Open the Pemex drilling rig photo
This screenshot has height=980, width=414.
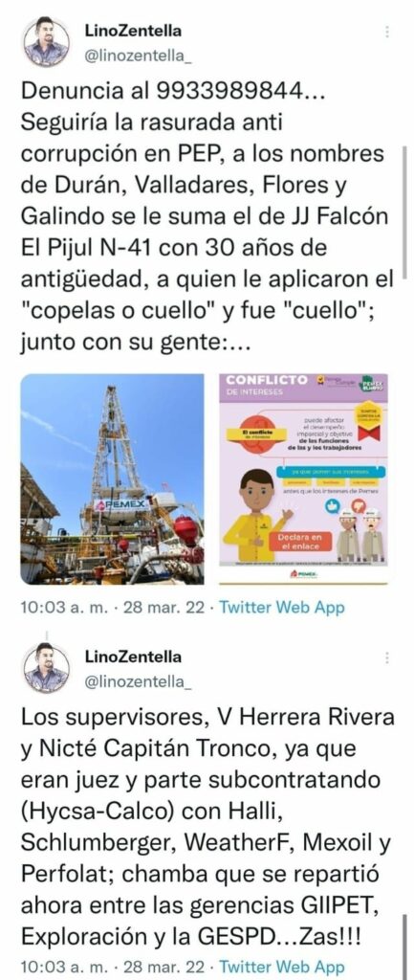coord(113,479)
